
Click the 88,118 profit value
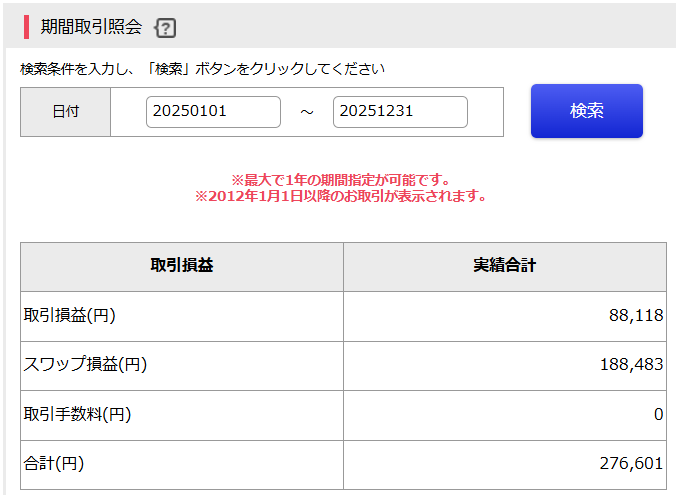click(635, 315)
